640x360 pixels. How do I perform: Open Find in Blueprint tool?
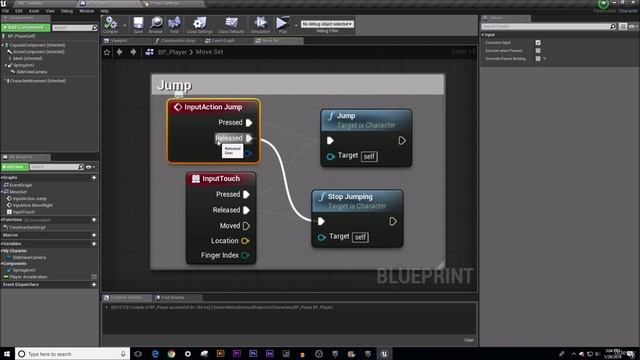click(x=174, y=24)
